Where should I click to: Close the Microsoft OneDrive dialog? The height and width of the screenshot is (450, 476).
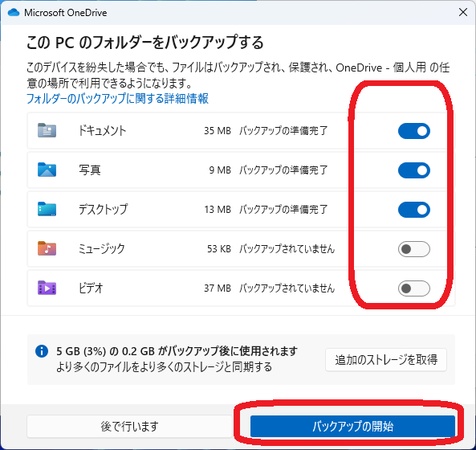point(463,12)
